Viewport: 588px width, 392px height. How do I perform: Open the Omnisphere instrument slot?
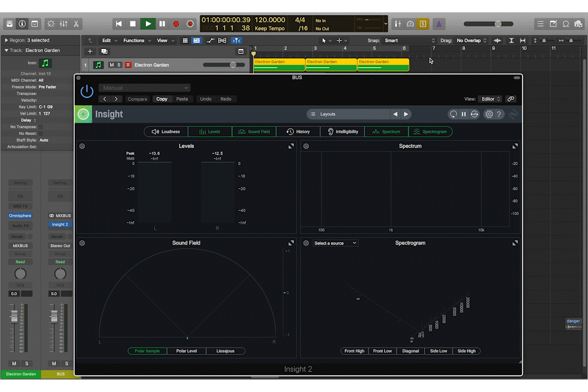(20, 216)
